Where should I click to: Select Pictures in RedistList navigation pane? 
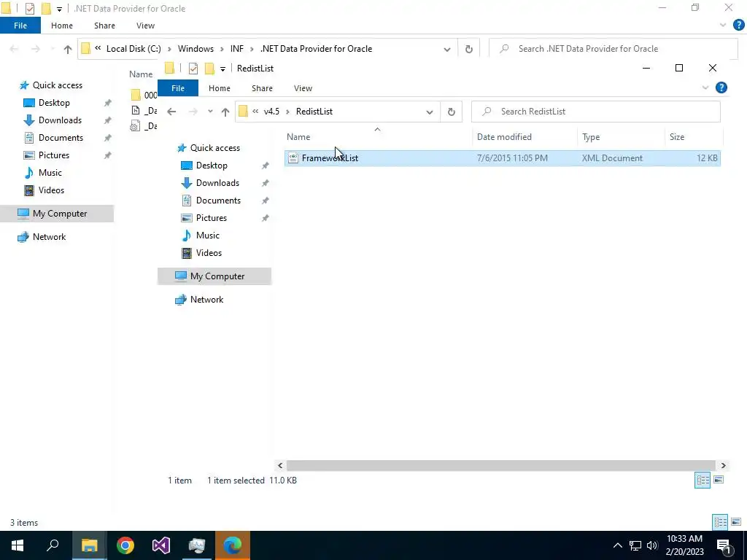point(211,218)
